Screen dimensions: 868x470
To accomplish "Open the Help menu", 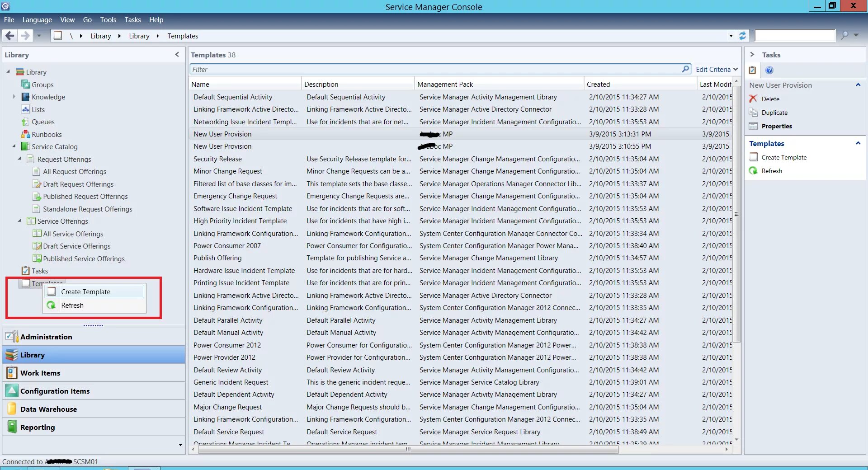I will click(x=156, y=20).
